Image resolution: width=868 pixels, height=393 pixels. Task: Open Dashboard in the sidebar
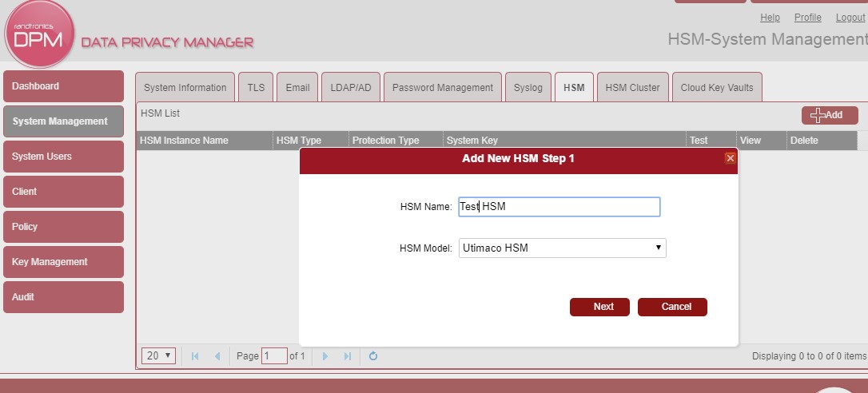click(64, 86)
